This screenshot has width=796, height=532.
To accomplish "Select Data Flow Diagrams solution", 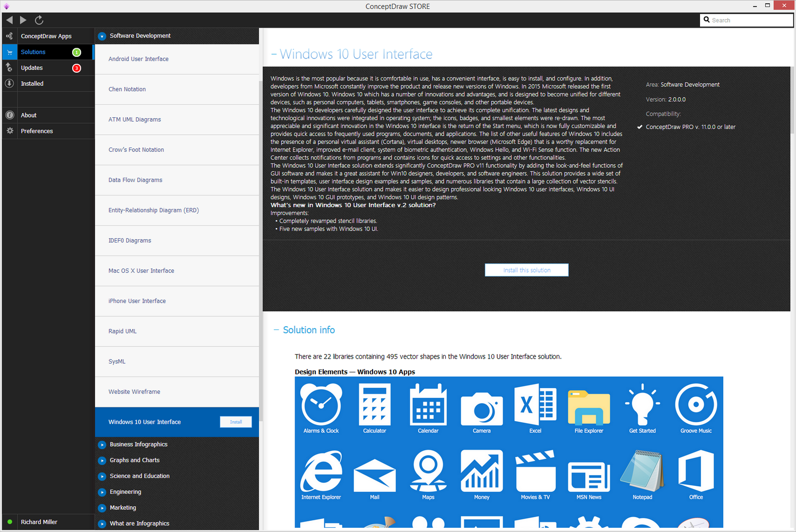I will 177,180.
